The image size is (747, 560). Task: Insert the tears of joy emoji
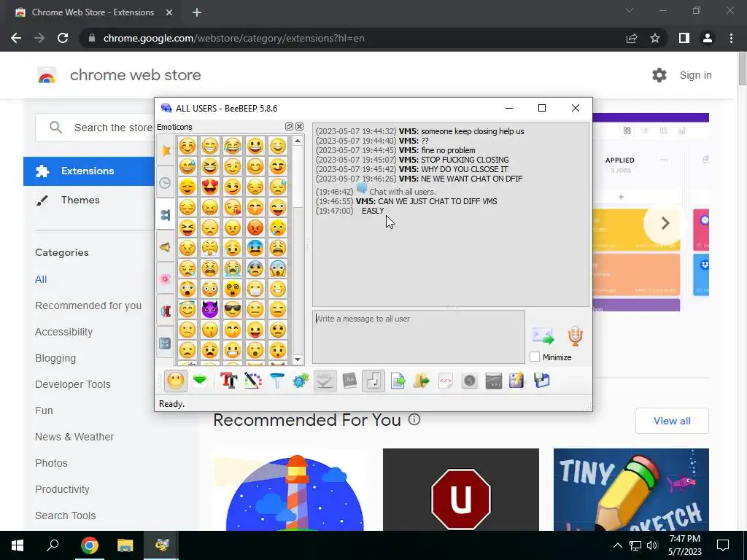pyautogui.click(x=233, y=146)
